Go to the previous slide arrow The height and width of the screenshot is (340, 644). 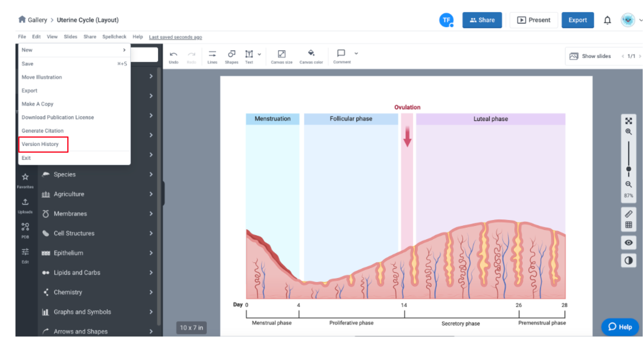point(623,56)
